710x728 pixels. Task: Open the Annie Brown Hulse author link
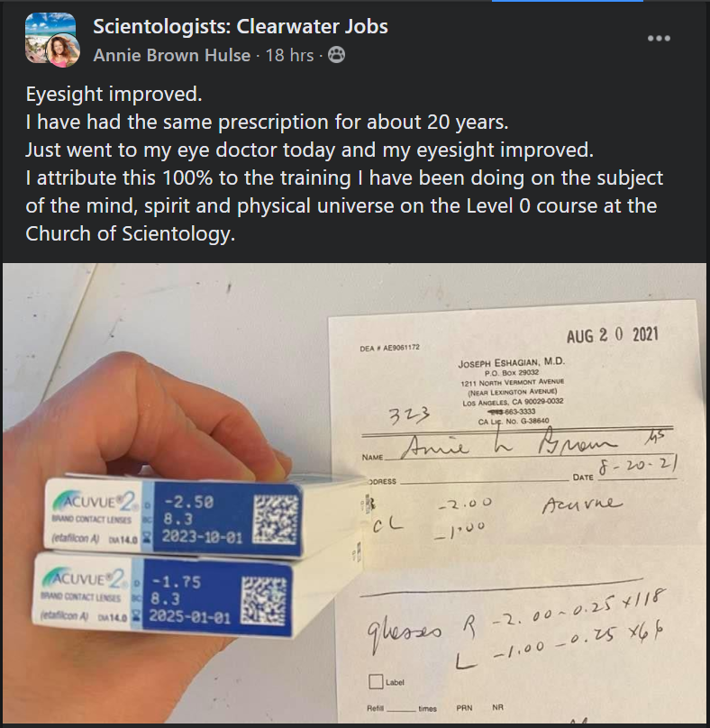coord(171,55)
